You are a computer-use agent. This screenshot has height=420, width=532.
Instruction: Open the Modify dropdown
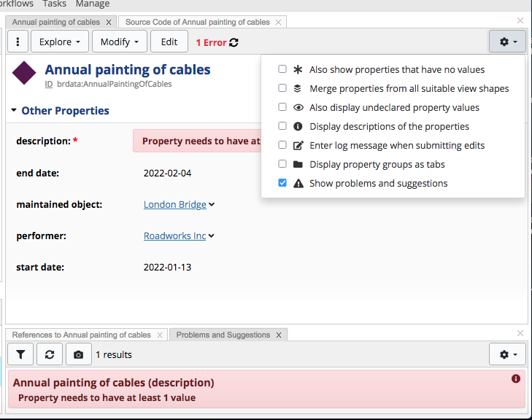[x=120, y=42]
